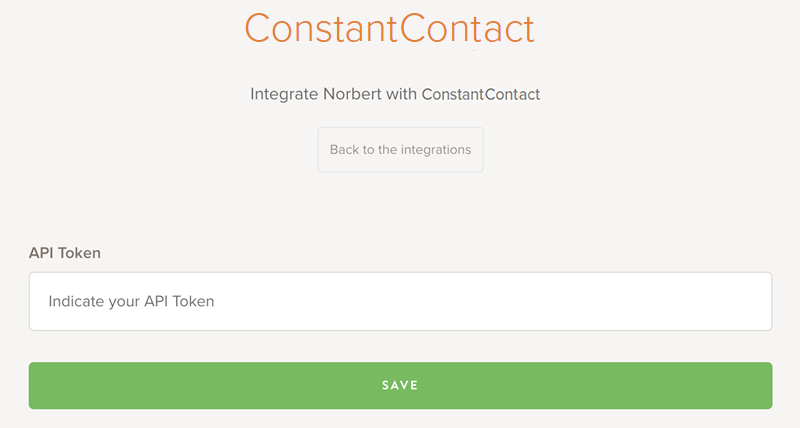Focus the API Token input field
Viewport: 800px width, 428px height.
pos(400,301)
